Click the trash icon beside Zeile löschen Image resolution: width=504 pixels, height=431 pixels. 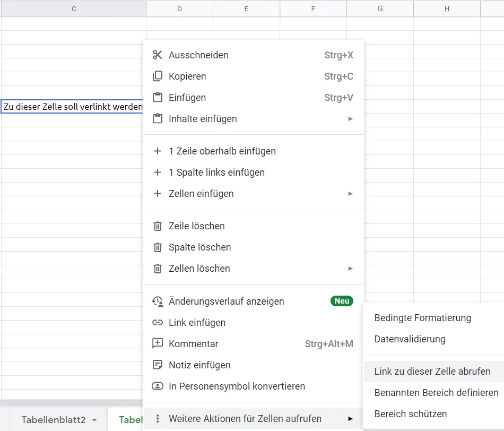[x=157, y=226]
